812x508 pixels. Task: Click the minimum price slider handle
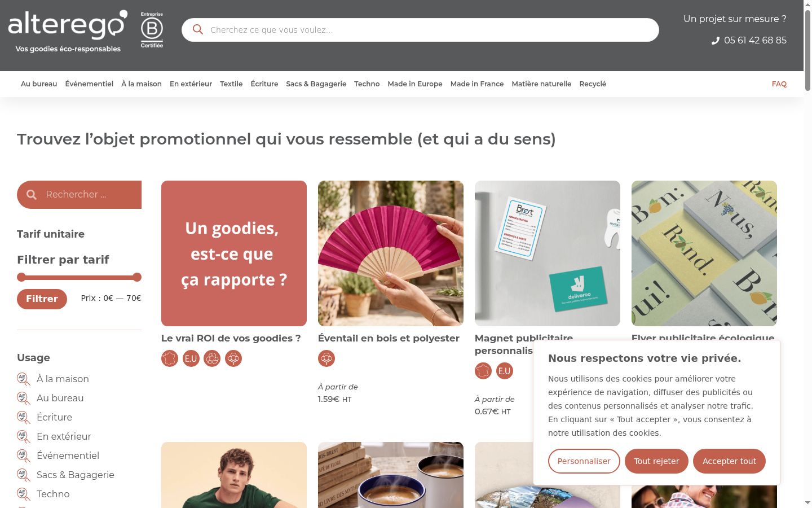(21, 277)
